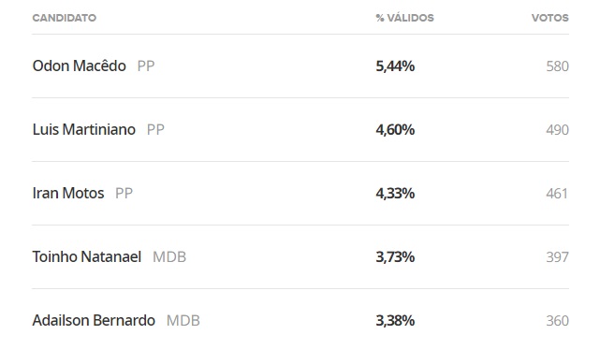Image resolution: width=600 pixels, height=364 pixels.
Task: Click the 4,33% valid votes value
Action: click(395, 194)
